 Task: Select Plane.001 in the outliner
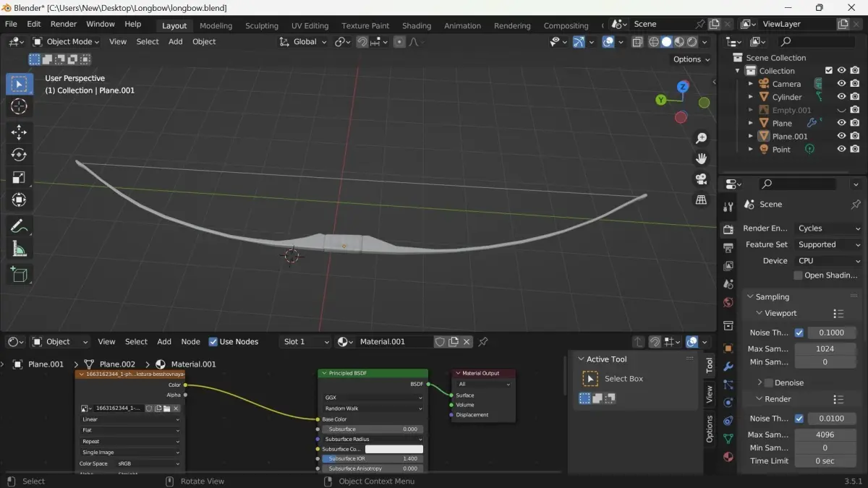click(x=790, y=137)
